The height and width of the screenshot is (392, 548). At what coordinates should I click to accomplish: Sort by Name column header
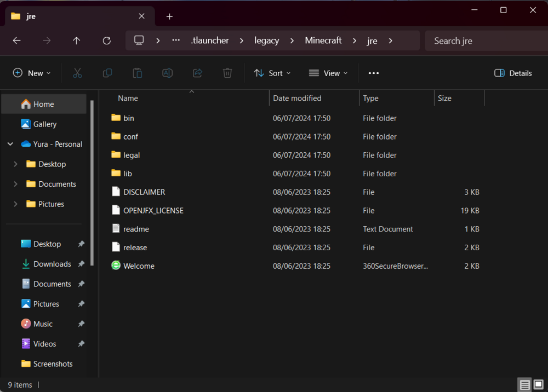[x=128, y=99]
